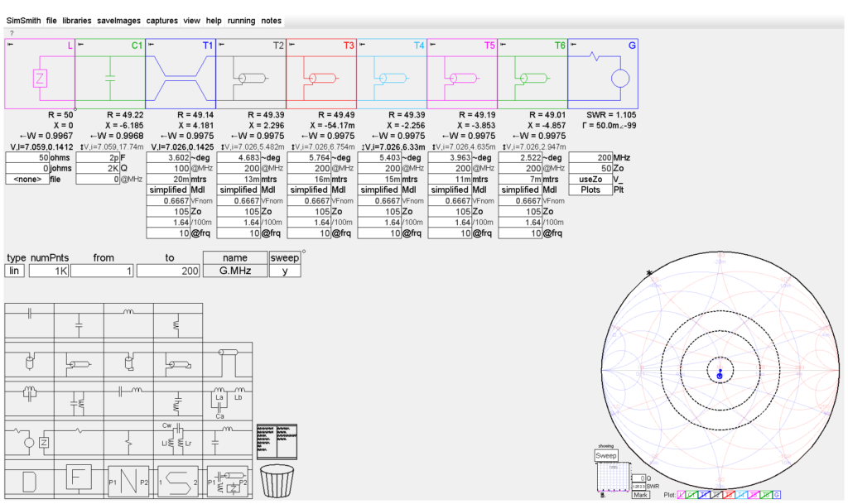The image size is (848, 504).
Task: Pick the generator with Z load element
Action: click(29, 441)
